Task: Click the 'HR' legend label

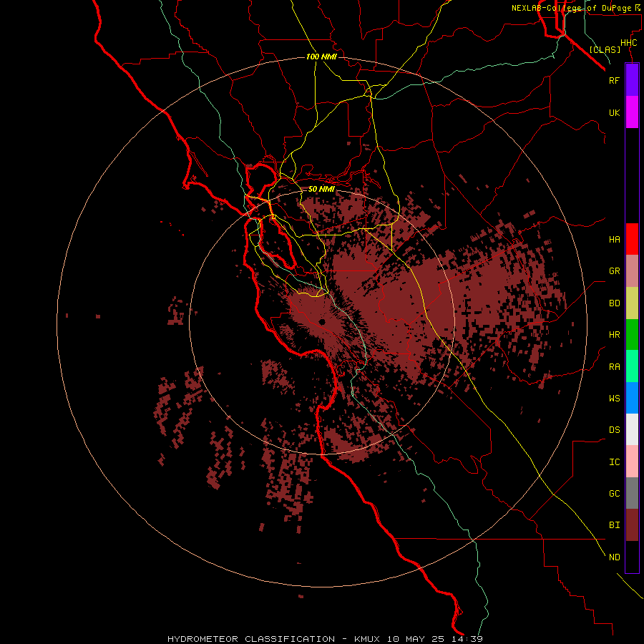Action: 614,335
